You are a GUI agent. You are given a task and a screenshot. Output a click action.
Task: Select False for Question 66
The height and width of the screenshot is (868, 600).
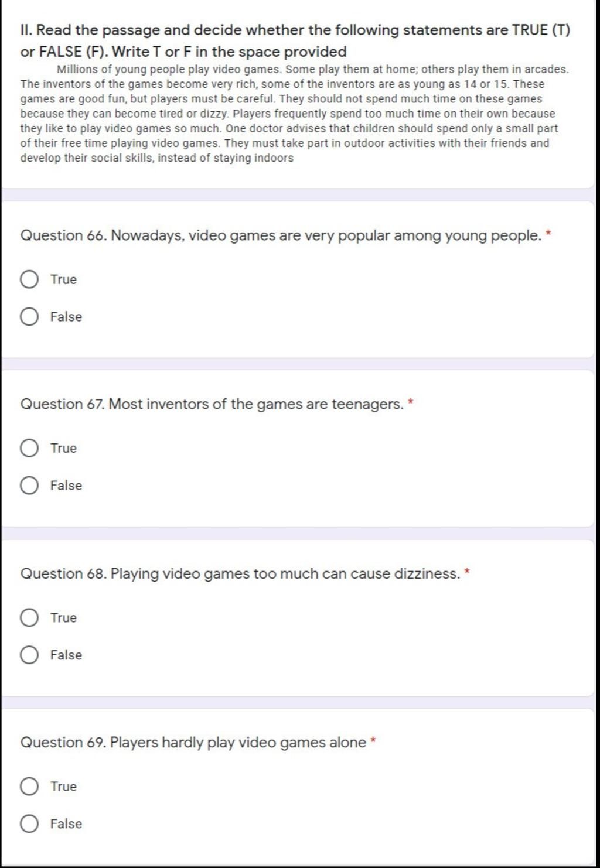tap(29, 317)
